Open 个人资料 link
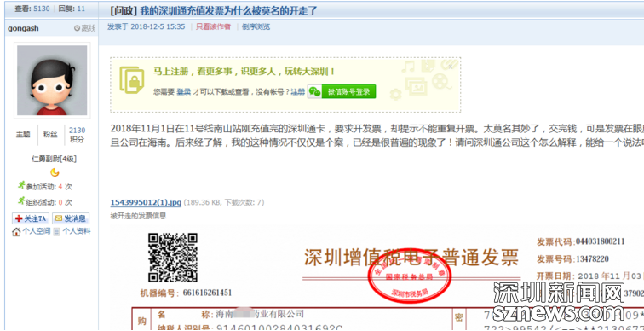Image resolution: width=644 pixels, height=331 pixels. [x=77, y=231]
